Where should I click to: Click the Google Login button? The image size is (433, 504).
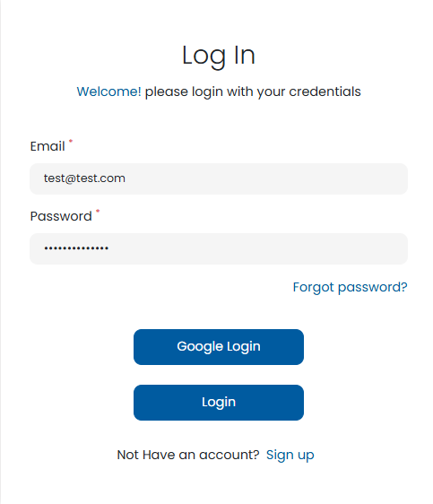click(x=219, y=347)
